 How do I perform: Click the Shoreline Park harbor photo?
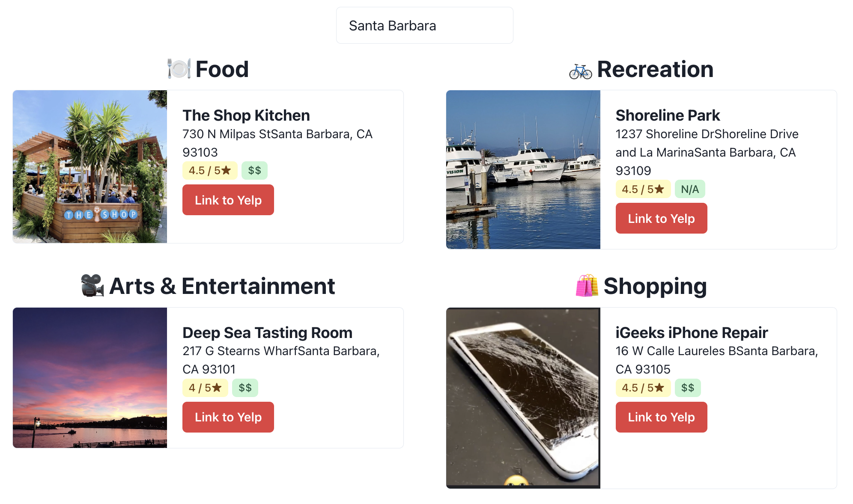point(523,169)
